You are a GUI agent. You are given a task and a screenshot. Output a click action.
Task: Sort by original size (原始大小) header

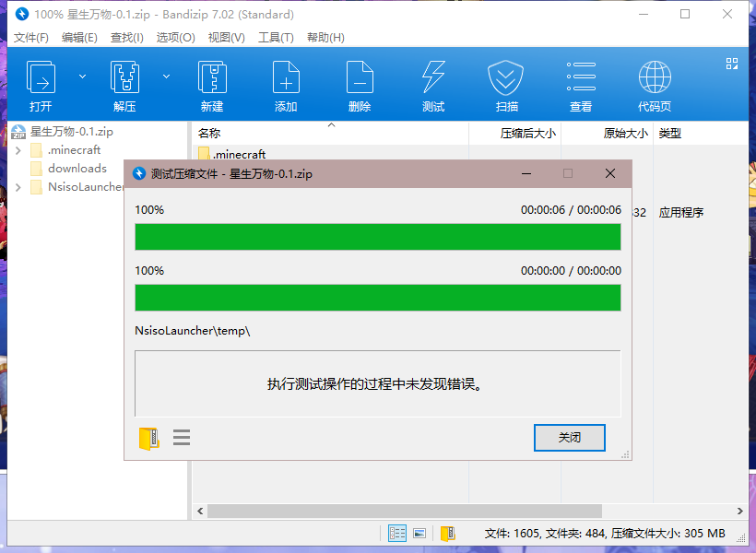(x=607, y=134)
